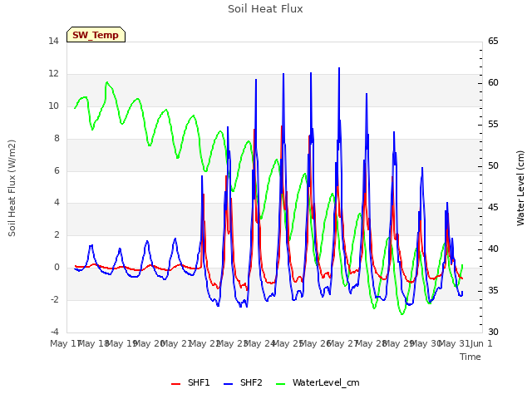Toggle the WaterLevel_cm legend entry

(318, 382)
